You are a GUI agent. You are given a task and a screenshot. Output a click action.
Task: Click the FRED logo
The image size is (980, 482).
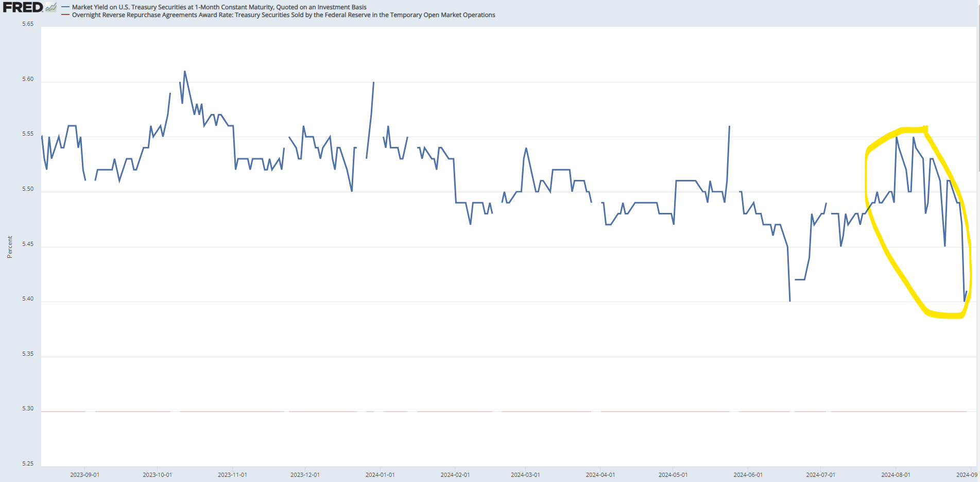coord(23,7)
